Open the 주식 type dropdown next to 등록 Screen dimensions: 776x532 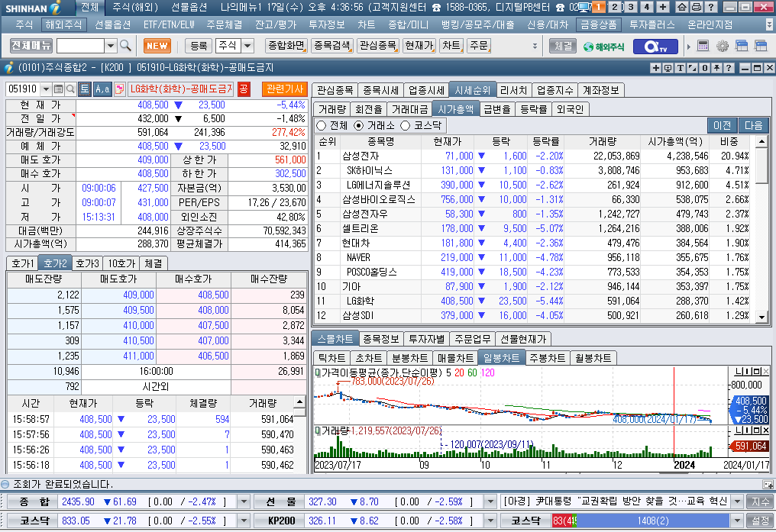[247, 46]
